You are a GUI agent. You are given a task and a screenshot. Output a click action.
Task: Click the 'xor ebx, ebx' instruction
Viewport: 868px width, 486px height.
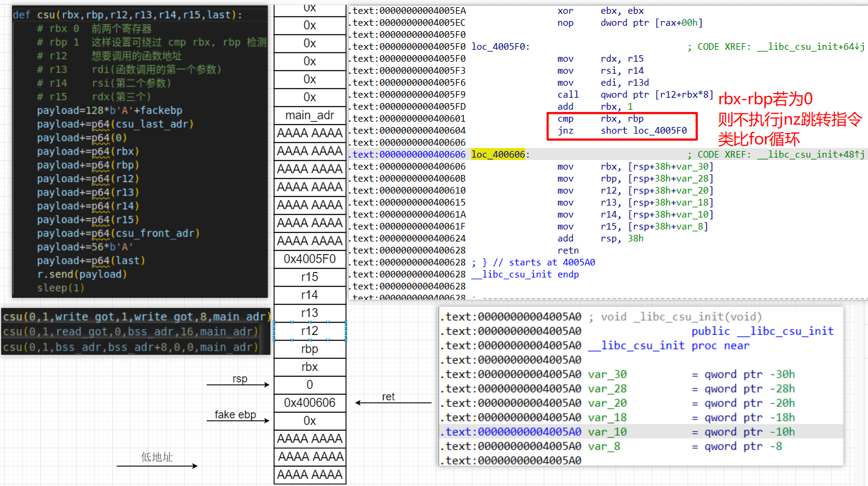pyautogui.click(x=601, y=11)
